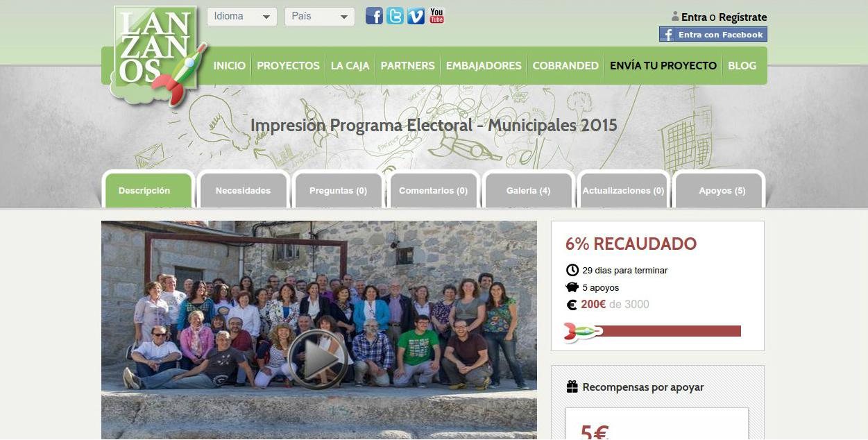Click ENVÍA TU PROYECTO link
This screenshot has height=440, width=868.
[x=663, y=66]
